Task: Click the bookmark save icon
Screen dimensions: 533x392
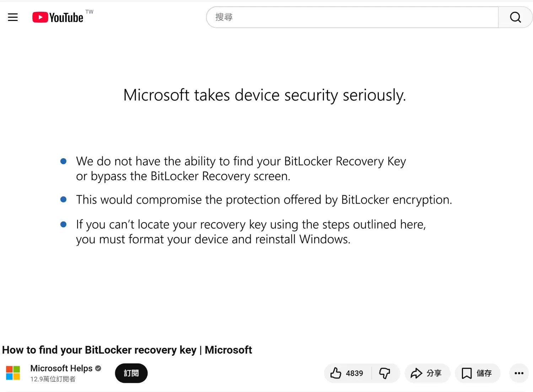Action: 467,373
